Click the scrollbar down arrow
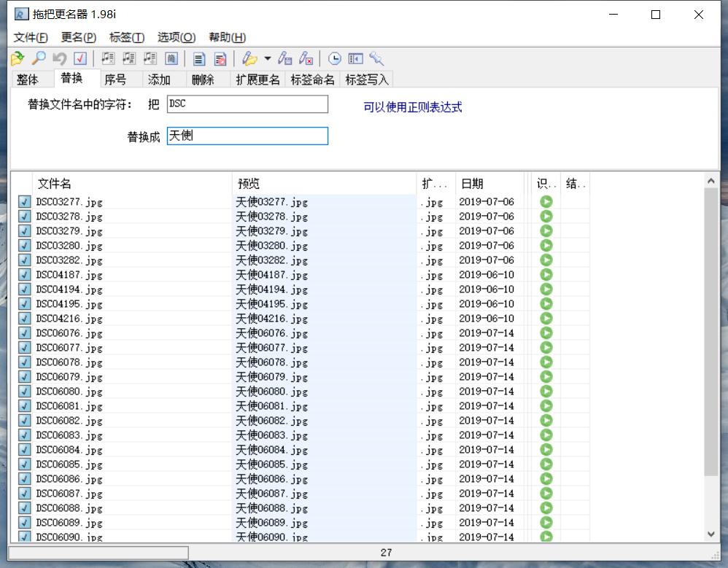The image size is (728, 568). tap(712, 533)
